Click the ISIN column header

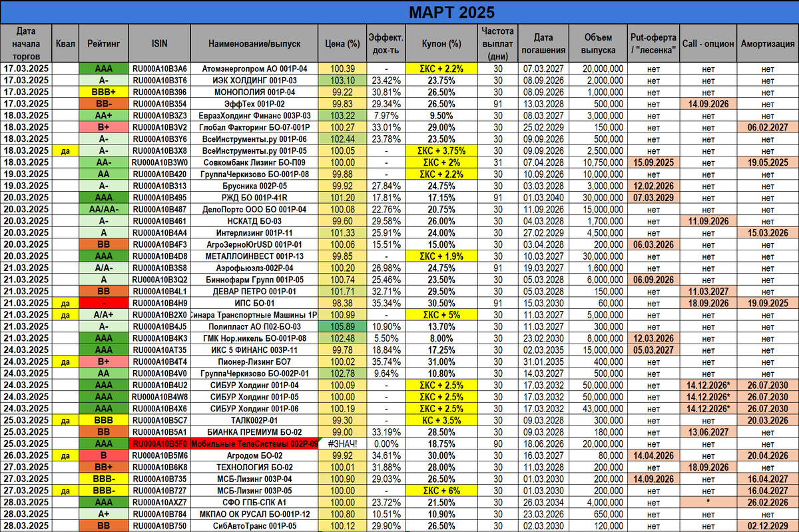(x=159, y=43)
